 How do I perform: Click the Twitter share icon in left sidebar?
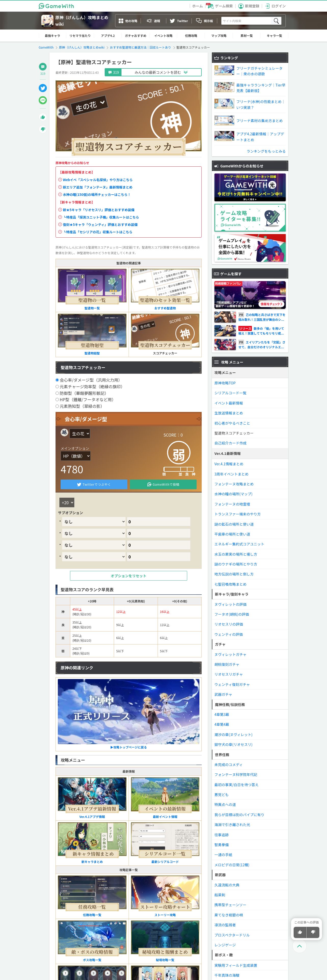pyautogui.click(x=43, y=88)
